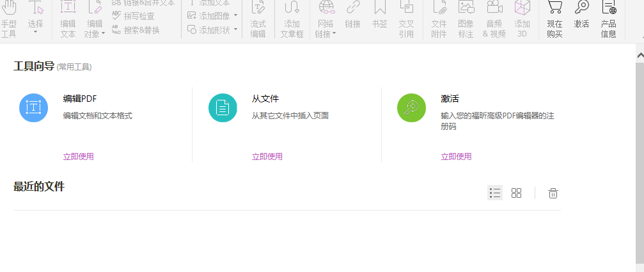Choose the Edit Text (编辑文本) tool

pyautogui.click(x=68, y=19)
